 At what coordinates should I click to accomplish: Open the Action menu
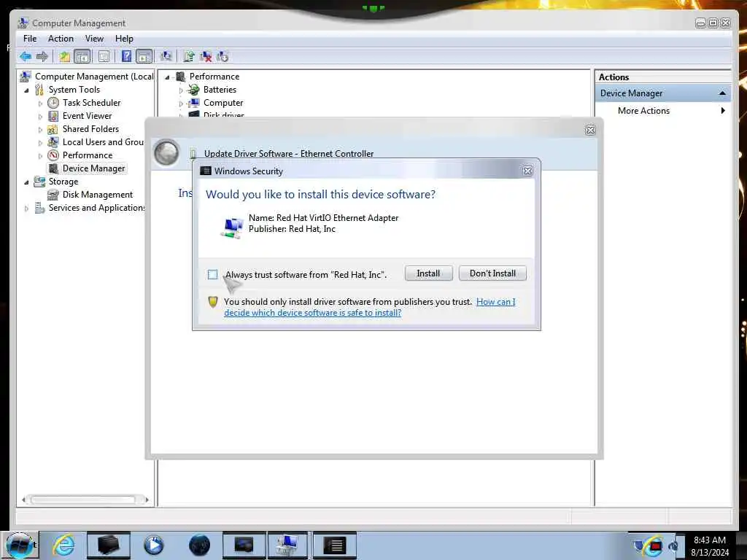click(x=61, y=39)
